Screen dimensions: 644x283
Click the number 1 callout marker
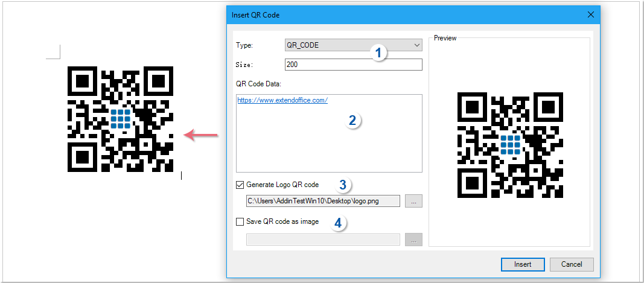pos(378,53)
